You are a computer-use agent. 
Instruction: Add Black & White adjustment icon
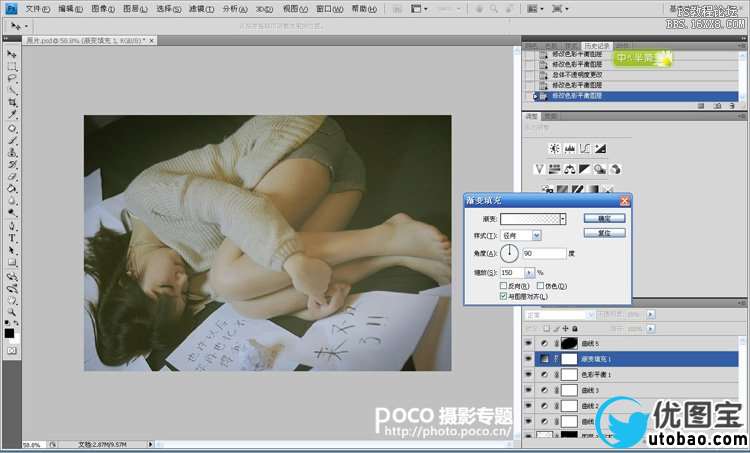click(585, 169)
